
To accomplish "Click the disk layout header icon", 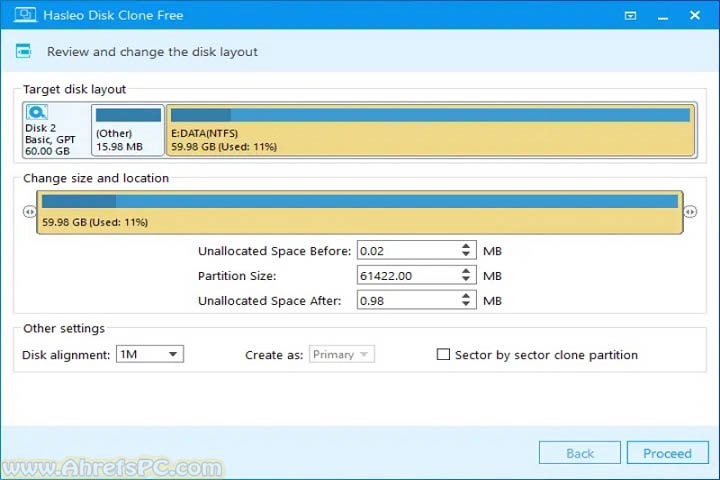I will 23,51.
